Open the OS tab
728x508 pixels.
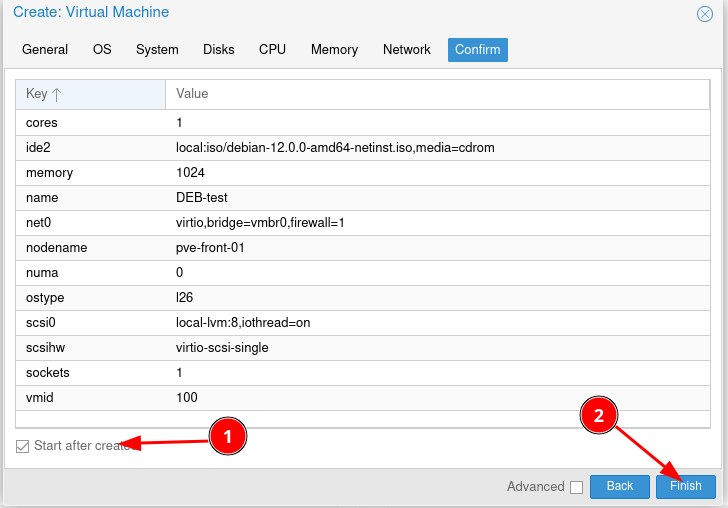102,50
